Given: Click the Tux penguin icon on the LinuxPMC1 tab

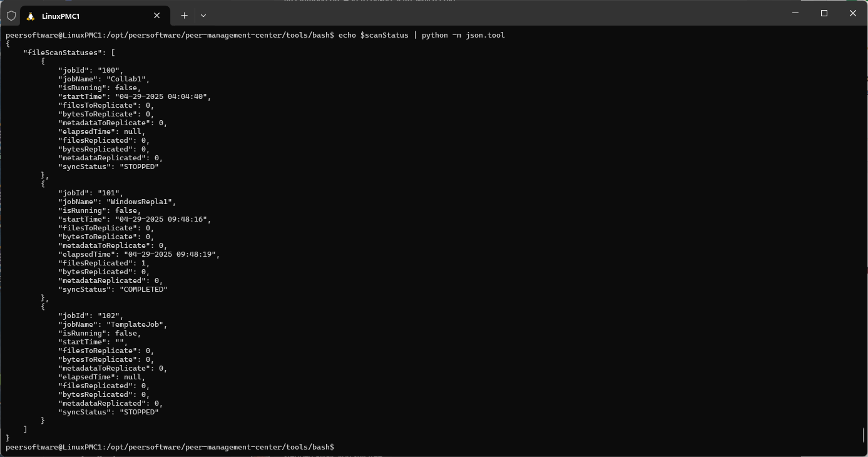Looking at the screenshot, I should [30, 15].
